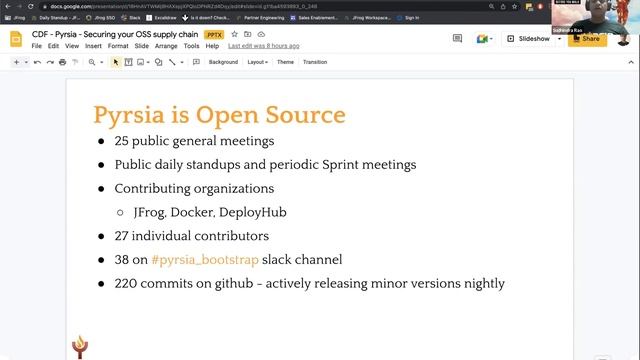Click browser zoom magnifier in address bar
640x360 pixels.
click(491, 7)
